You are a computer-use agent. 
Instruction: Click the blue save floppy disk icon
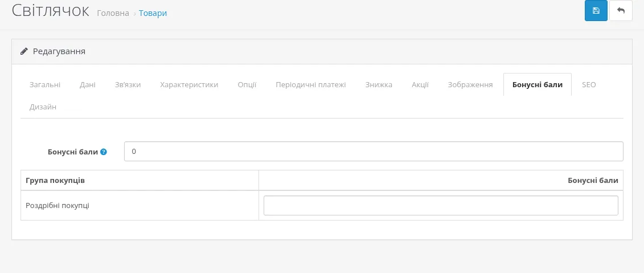pos(596,11)
